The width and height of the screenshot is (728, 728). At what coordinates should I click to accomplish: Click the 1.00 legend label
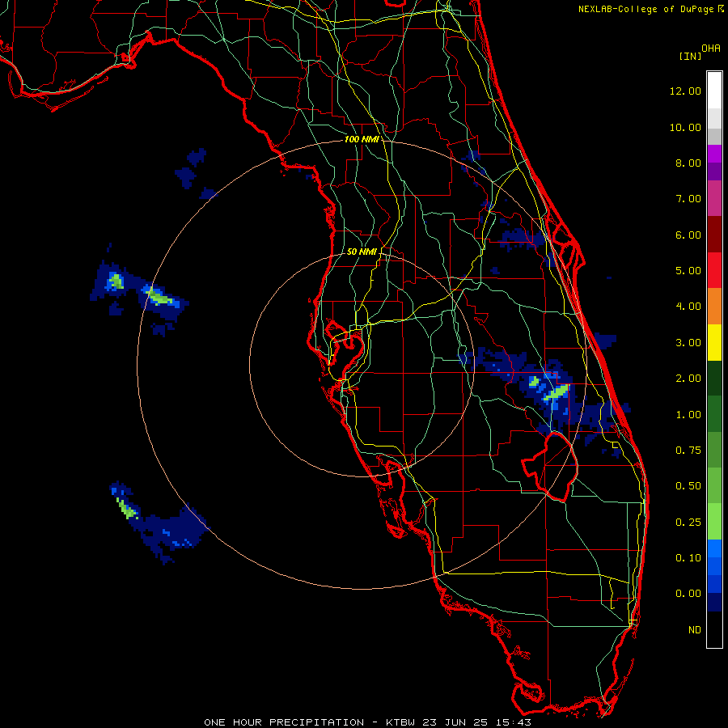(x=688, y=415)
